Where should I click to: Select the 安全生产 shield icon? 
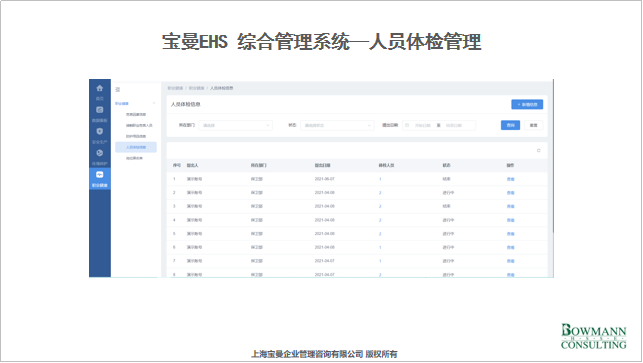[x=100, y=131]
